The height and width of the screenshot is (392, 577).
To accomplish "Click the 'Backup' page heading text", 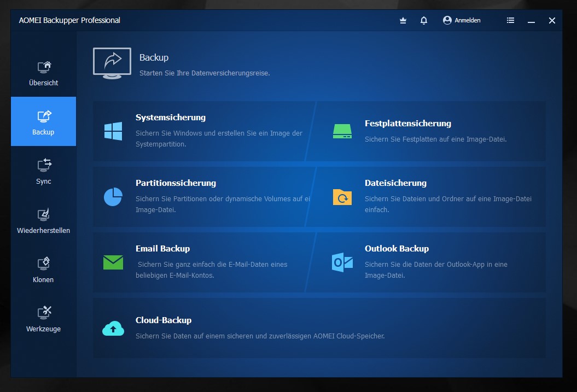I will tap(154, 58).
